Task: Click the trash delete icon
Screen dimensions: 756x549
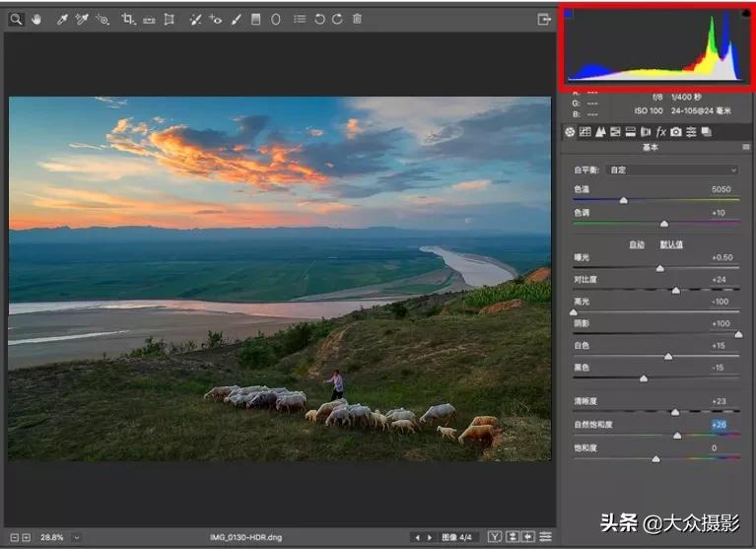Action: click(357, 19)
